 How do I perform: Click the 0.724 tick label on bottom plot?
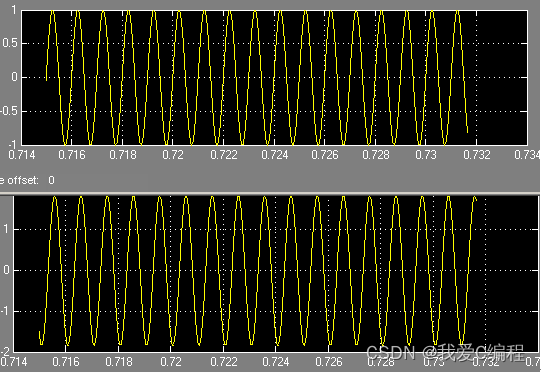276,362
